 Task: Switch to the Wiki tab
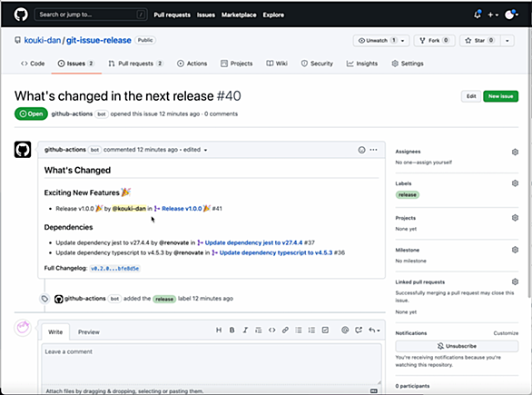coord(277,64)
